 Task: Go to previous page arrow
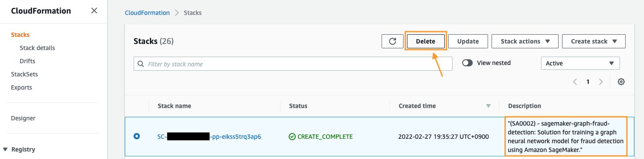click(x=575, y=82)
